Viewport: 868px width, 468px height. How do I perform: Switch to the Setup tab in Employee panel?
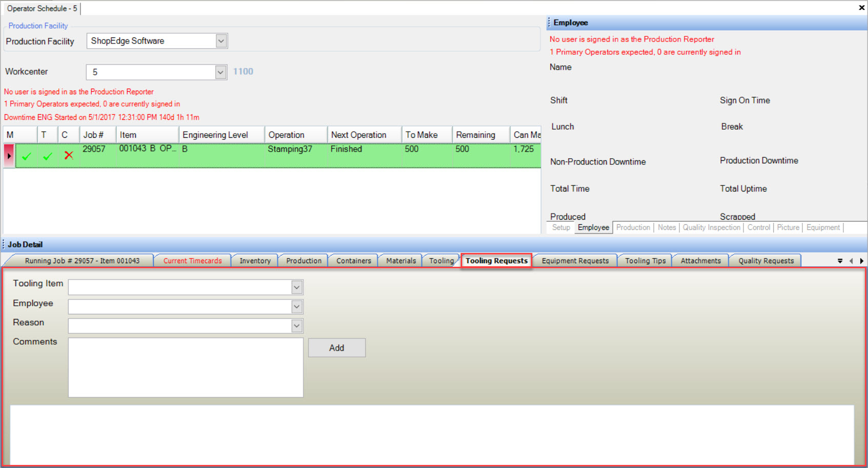pos(561,227)
